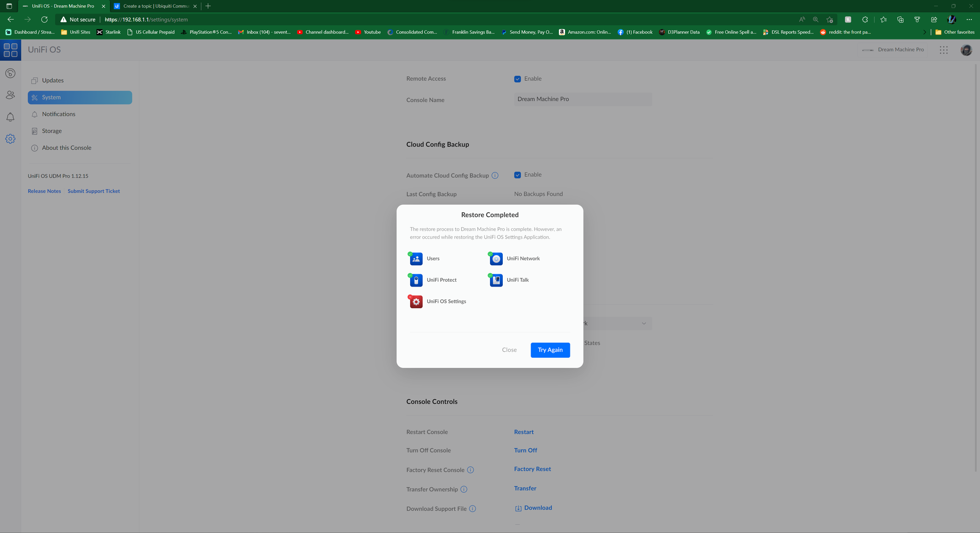This screenshot has width=980, height=533.
Task: Toggle the Remote Access Enable checkbox
Action: pos(517,79)
